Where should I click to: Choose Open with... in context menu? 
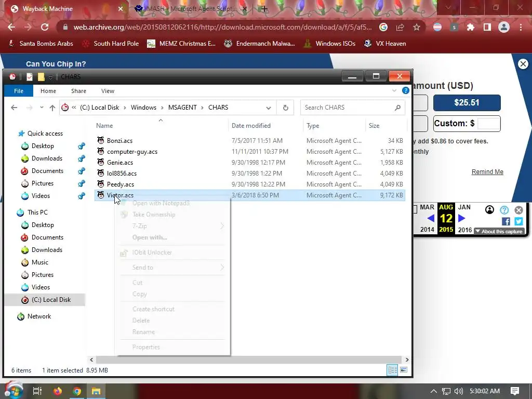[172, 237]
